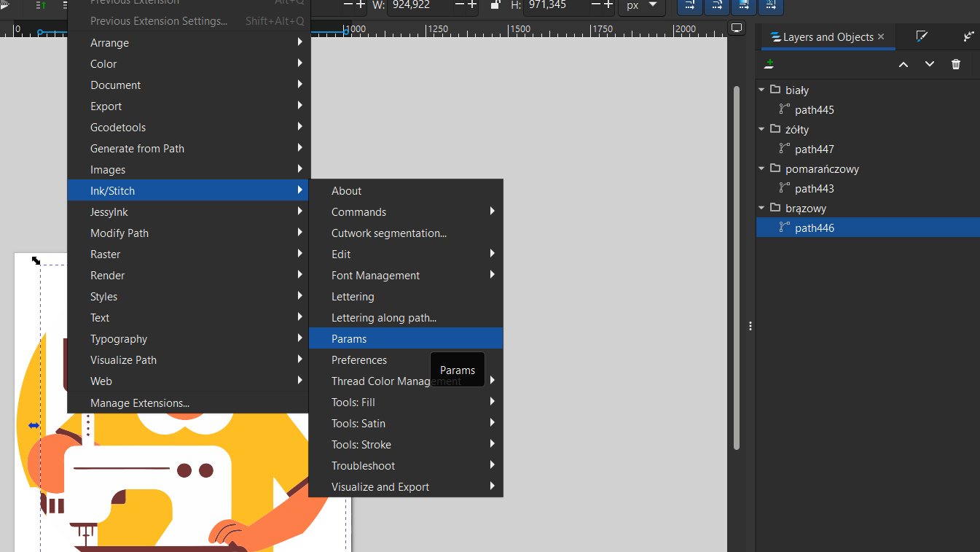
Task: Expand the Troubleshoot submenu
Action: [406, 466]
